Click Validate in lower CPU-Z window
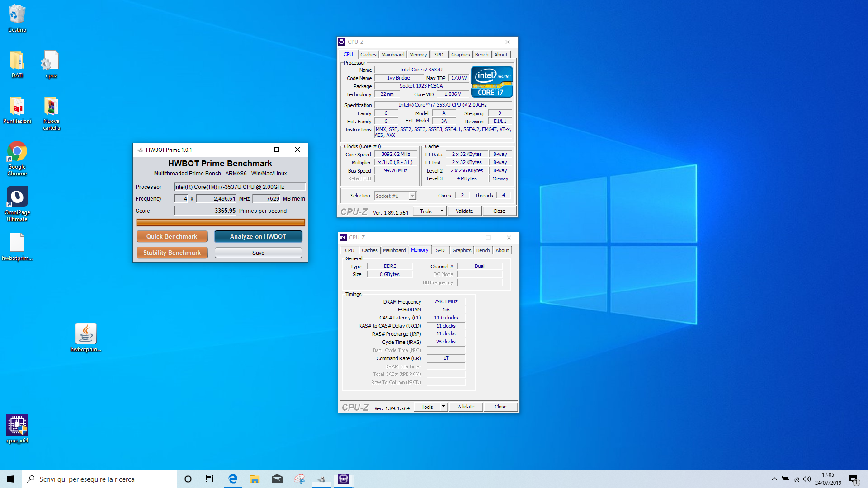Viewport: 868px width, 488px height. click(466, 407)
